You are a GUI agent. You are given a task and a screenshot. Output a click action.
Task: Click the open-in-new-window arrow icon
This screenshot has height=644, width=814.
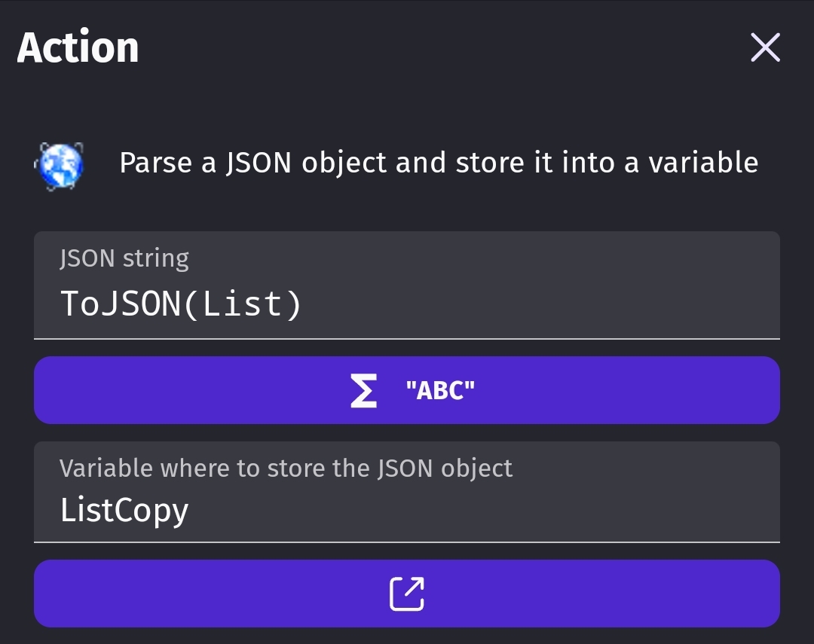click(407, 594)
